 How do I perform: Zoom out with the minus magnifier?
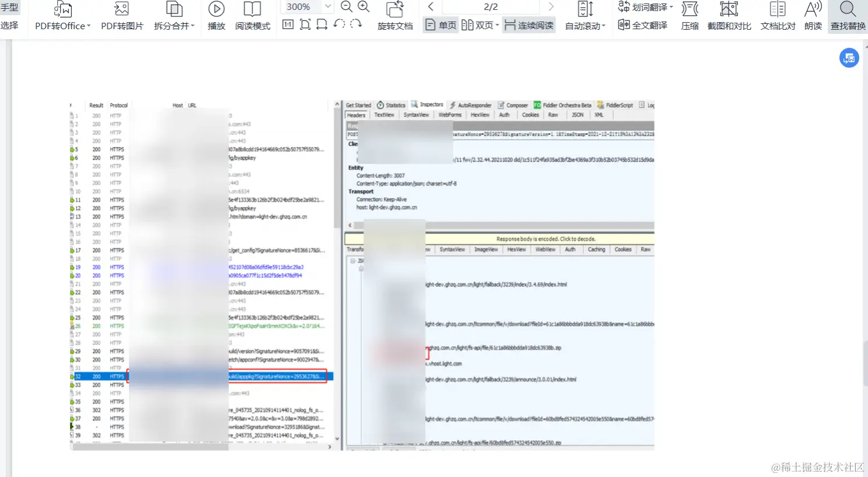click(346, 7)
